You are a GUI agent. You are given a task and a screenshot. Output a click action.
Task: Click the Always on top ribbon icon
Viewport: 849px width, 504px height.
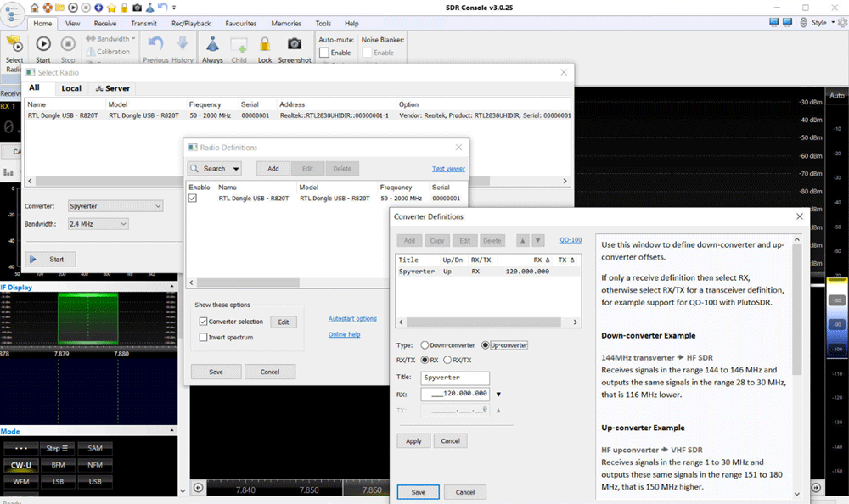[212, 49]
